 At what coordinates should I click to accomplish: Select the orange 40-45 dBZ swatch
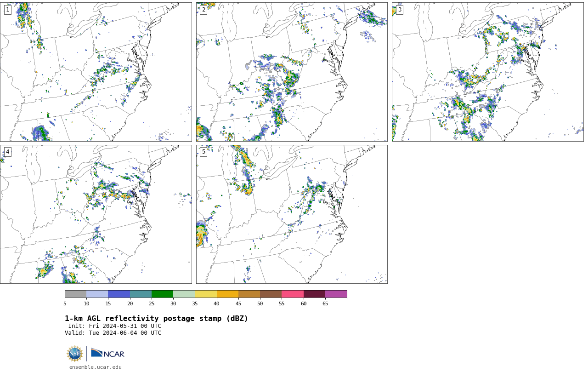point(227,294)
